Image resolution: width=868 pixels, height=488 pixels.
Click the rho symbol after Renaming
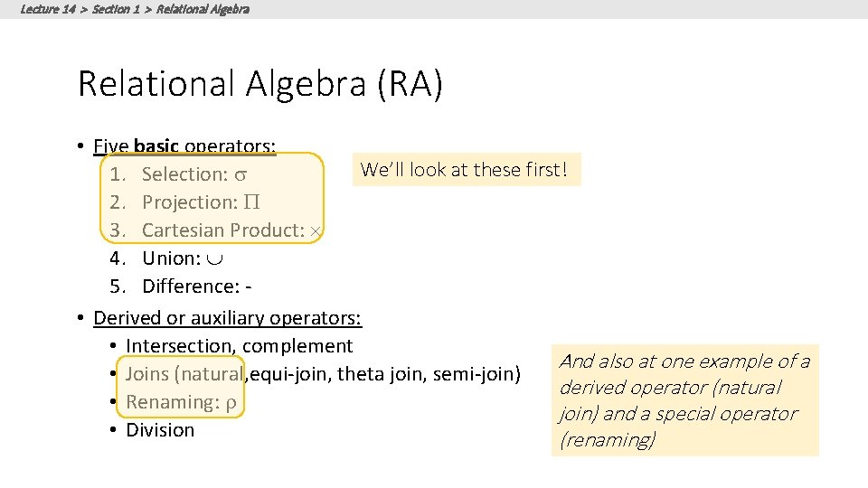pos(230,402)
